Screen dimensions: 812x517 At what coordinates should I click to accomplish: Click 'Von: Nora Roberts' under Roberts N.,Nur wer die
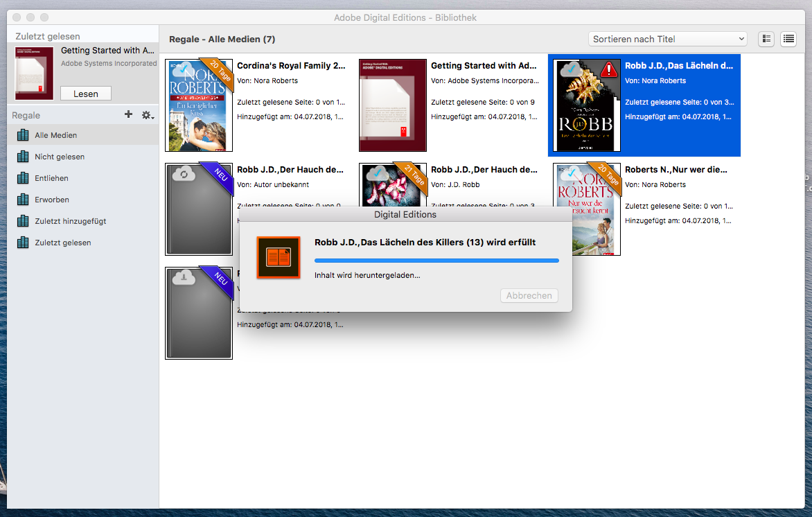655,185
